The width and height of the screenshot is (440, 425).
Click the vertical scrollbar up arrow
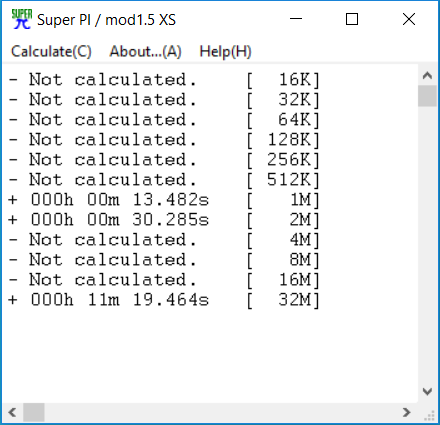[x=427, y=76]
